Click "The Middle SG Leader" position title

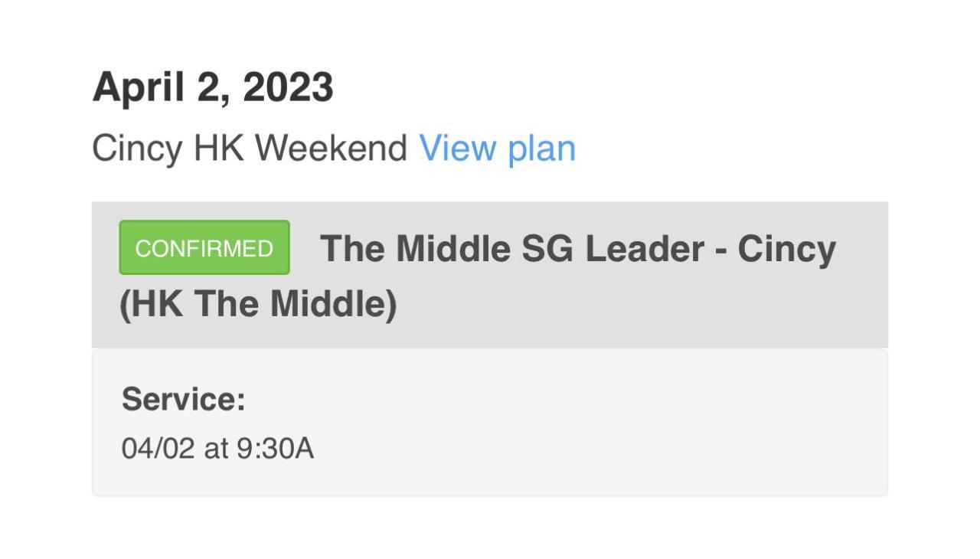[x=512, y=249]
